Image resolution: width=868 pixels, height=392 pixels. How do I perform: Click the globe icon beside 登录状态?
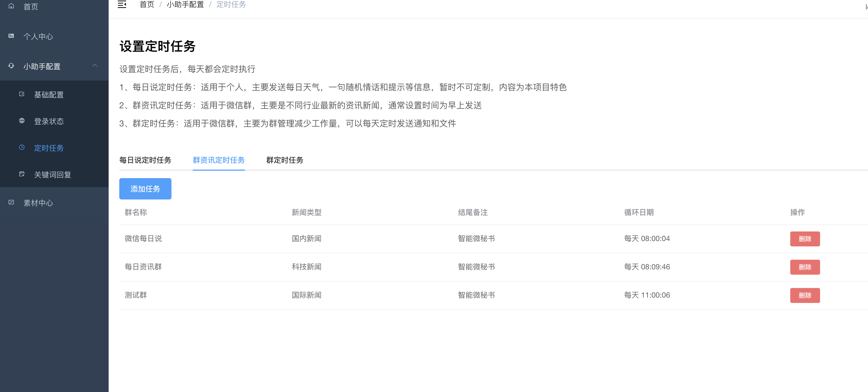[22, 121]
